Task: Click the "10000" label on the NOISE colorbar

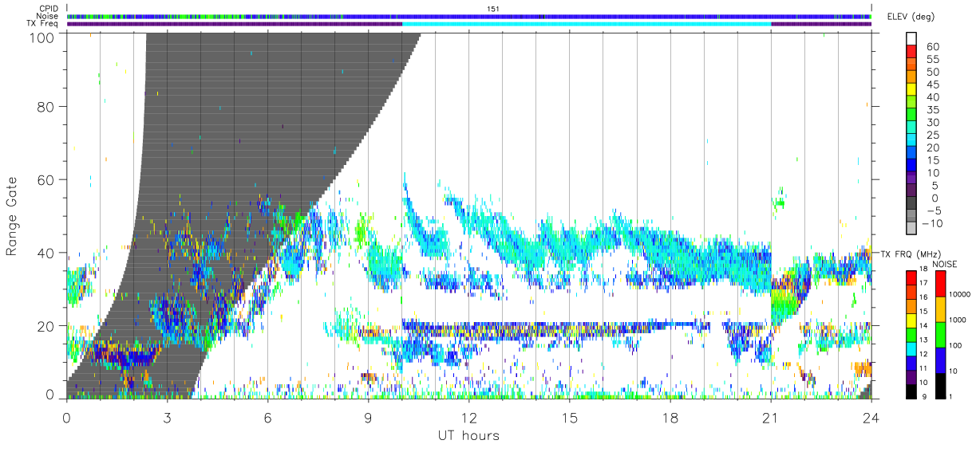Action: pyautogui.click(x=960, y=295)
